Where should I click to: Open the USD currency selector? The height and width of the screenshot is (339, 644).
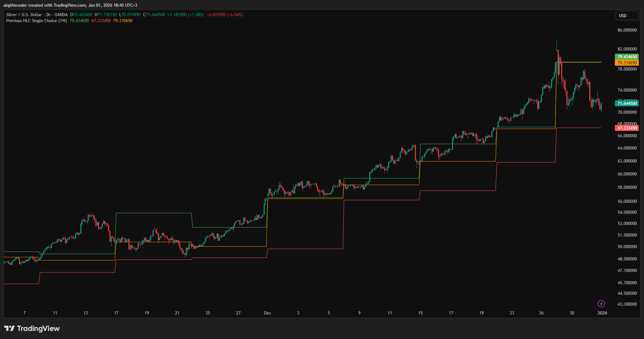point(627,15)
